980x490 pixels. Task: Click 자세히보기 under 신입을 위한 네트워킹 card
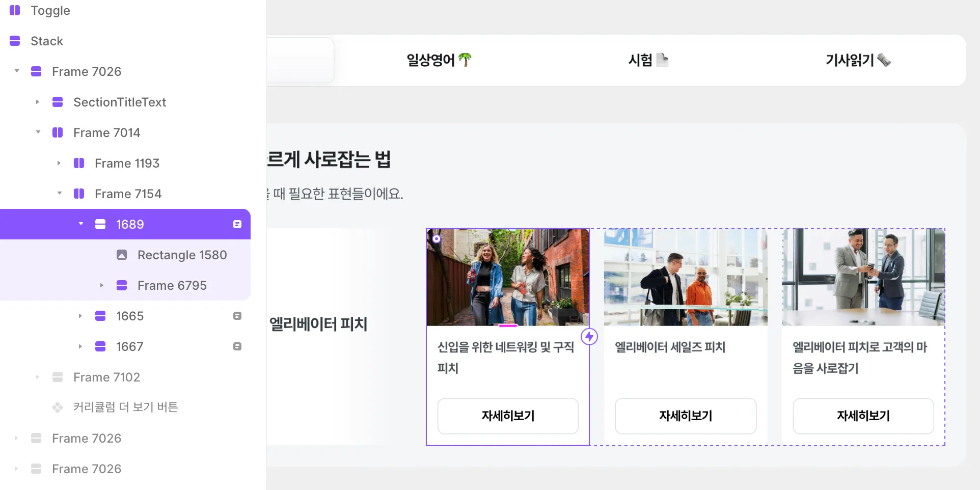click(x=508, y=416)
